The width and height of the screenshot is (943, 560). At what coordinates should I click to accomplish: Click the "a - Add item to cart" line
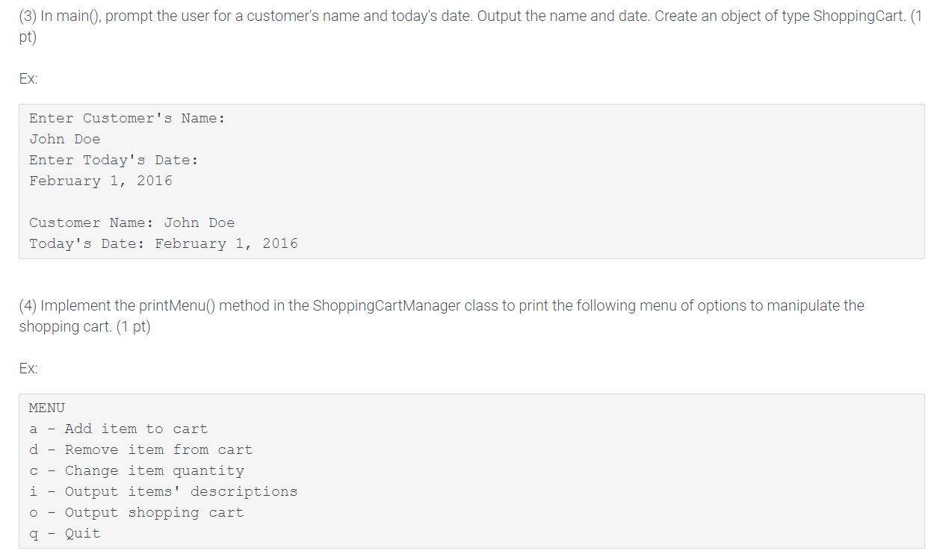(119, 429)
